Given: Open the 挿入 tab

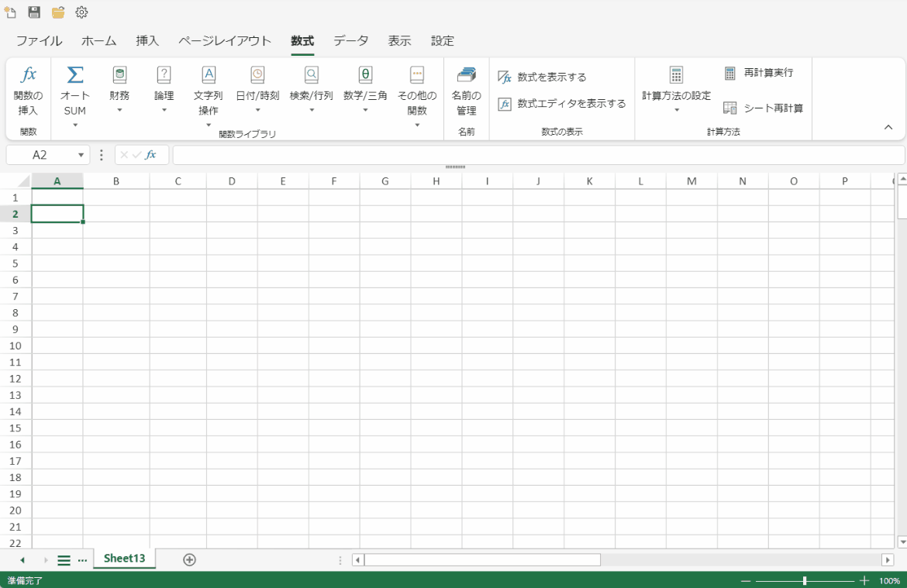Looking at the screenshot, I should (x=147, y=40).
